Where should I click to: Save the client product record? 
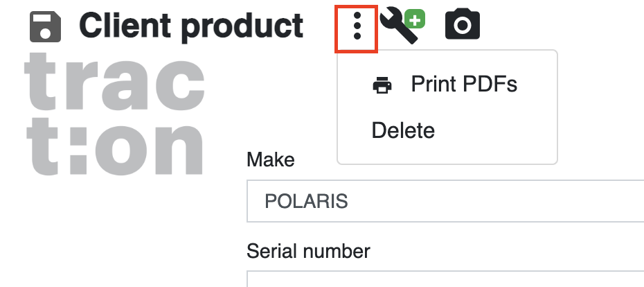(x=45, y=27)
